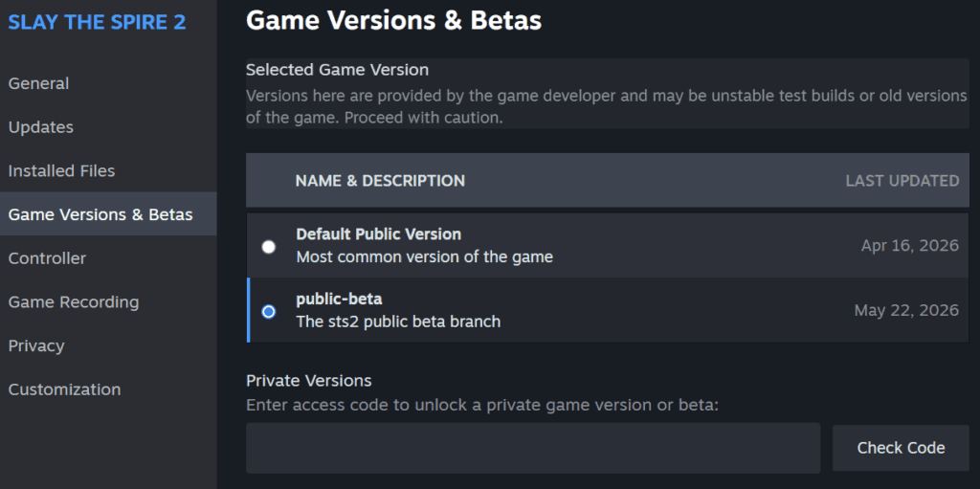The width and height of the screenshot is (980, 489).
Task: Click the SLAY THE SPIRE 2 title
Action: point(97,22)
